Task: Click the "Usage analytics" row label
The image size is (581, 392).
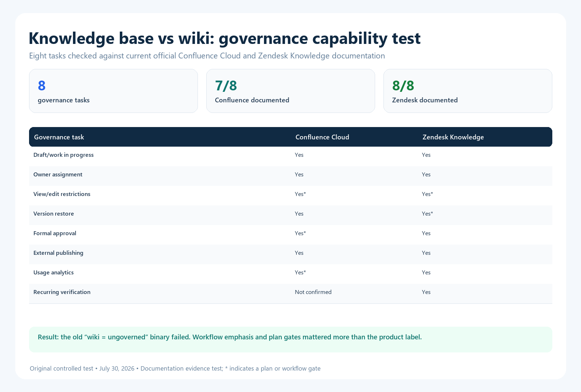Action: click(53, 273)
